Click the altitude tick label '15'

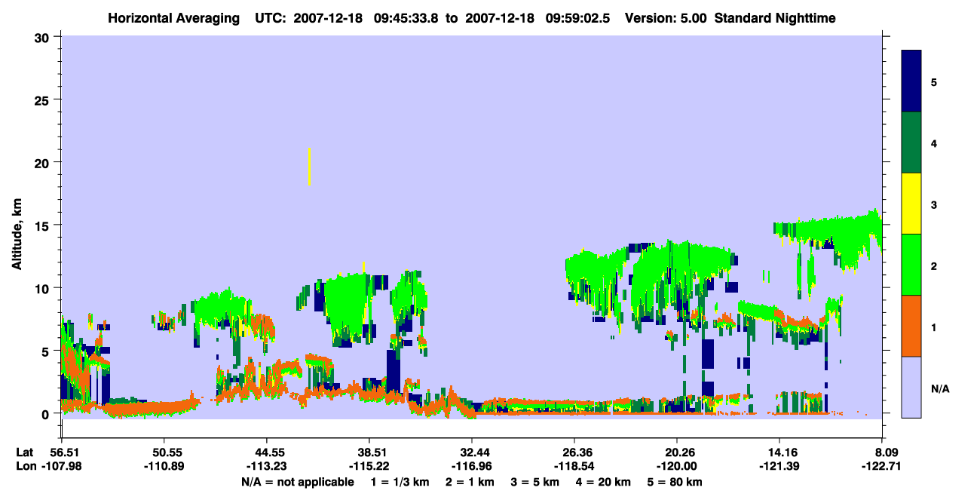click(x=44, y=225)
